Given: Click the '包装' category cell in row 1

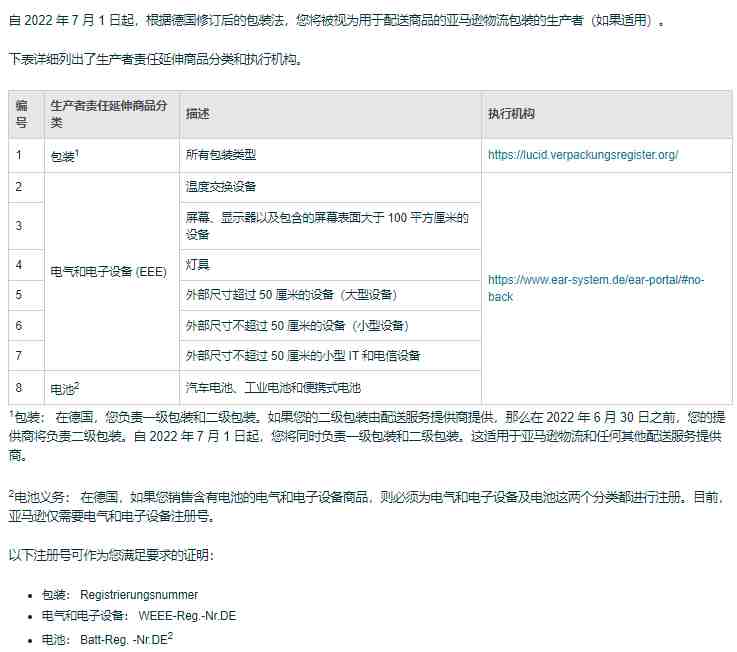Looking at the screenshot, I should click(x=112, y=156).
